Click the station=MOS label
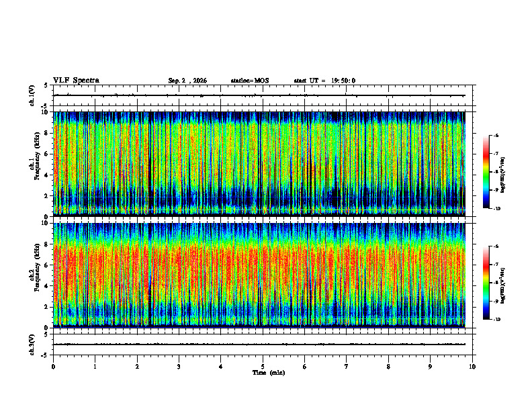532x411 pixels. tap(250, 81)
